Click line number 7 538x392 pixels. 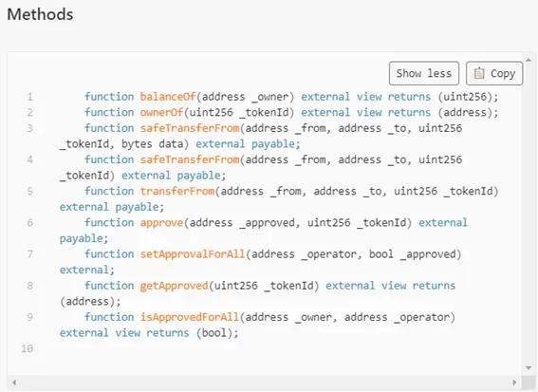29,254
